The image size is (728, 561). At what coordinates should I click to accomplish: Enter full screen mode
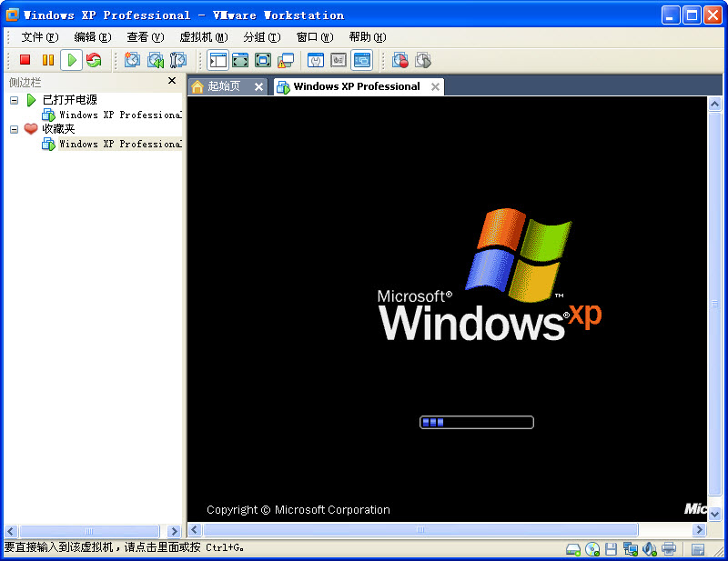click(x=239, y=60)
